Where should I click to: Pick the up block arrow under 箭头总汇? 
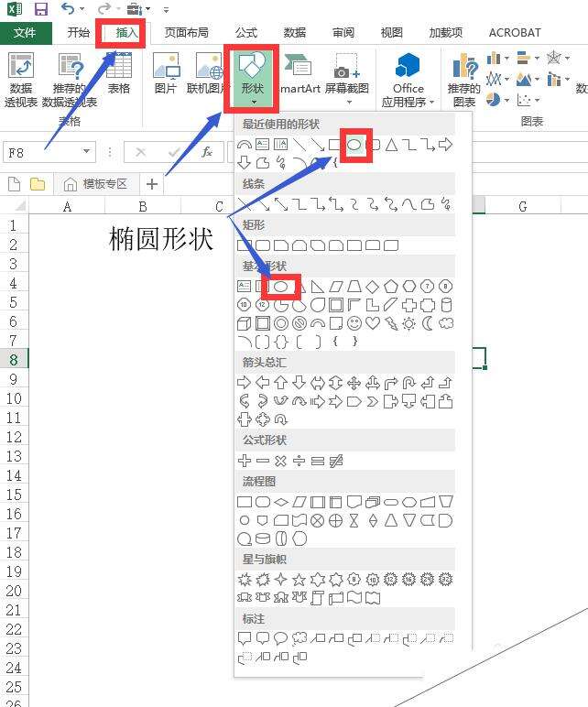[x=280, y=383]
